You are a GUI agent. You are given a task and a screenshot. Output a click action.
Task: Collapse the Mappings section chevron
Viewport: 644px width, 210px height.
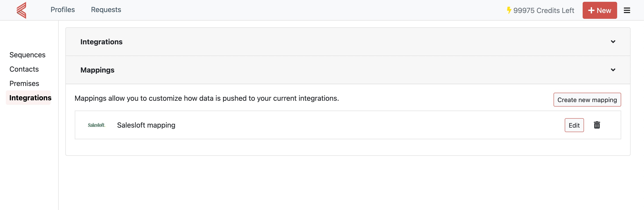[613, 70]
